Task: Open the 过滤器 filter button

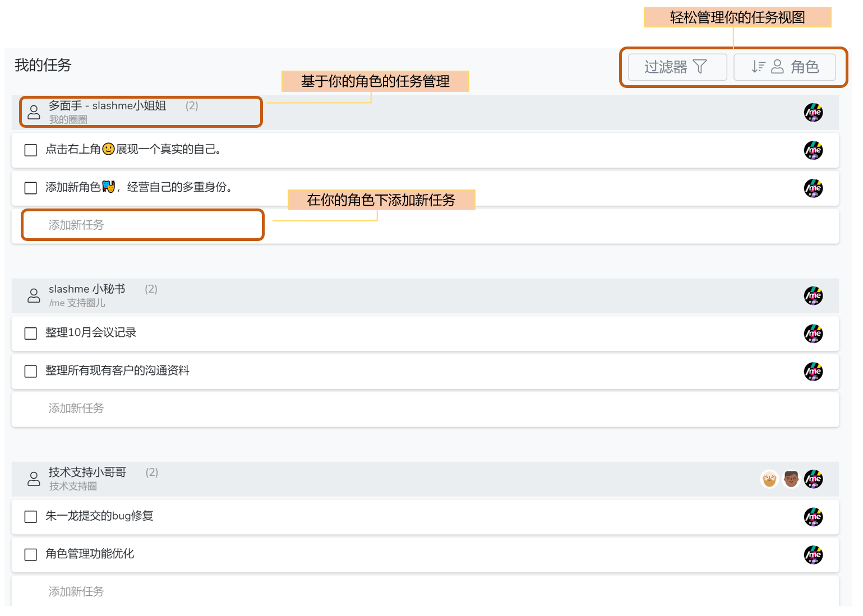Action: click(x=677, y=67)
